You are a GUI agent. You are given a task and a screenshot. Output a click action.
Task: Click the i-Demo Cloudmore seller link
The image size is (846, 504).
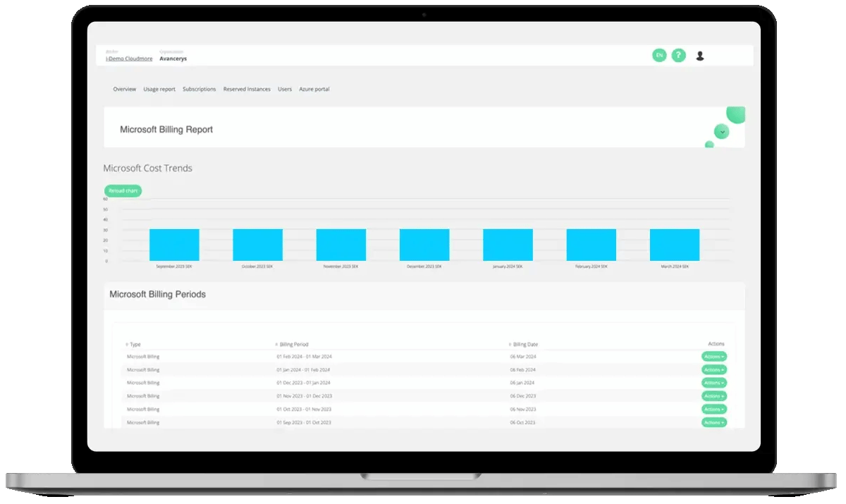(129, 59)
